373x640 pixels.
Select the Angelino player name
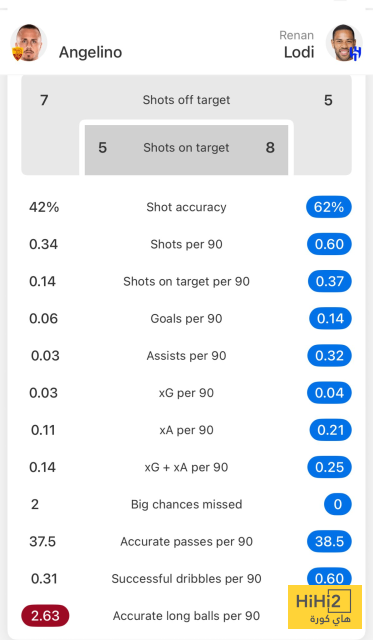(90, 52)
